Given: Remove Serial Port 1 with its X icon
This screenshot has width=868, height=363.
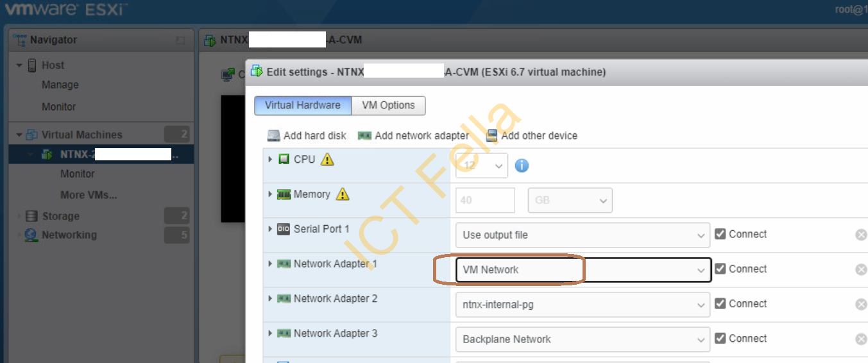Looking at the screenshot, I should point(861,235).
